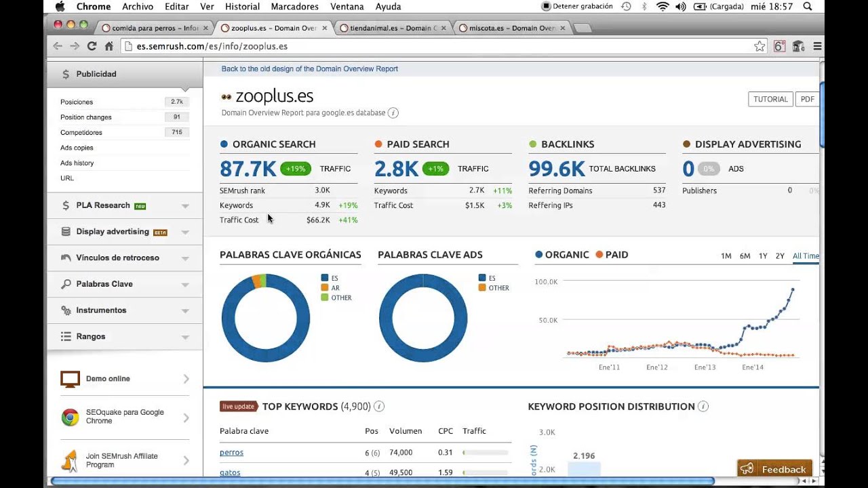This screenshot has height=488, width=868.
Task: Switch to the miscota.es tab
Action: 511,28
